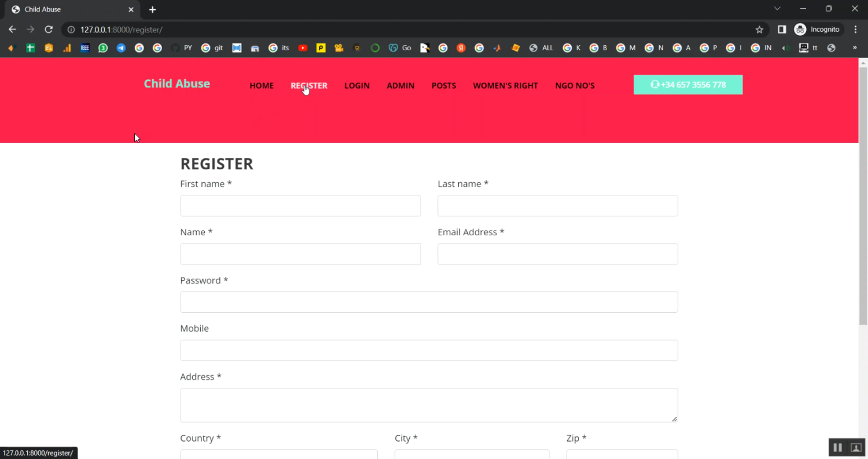Focus the Last name field
Image resolution: width=868 pixels, height=459 pixels.
point(558,206)
